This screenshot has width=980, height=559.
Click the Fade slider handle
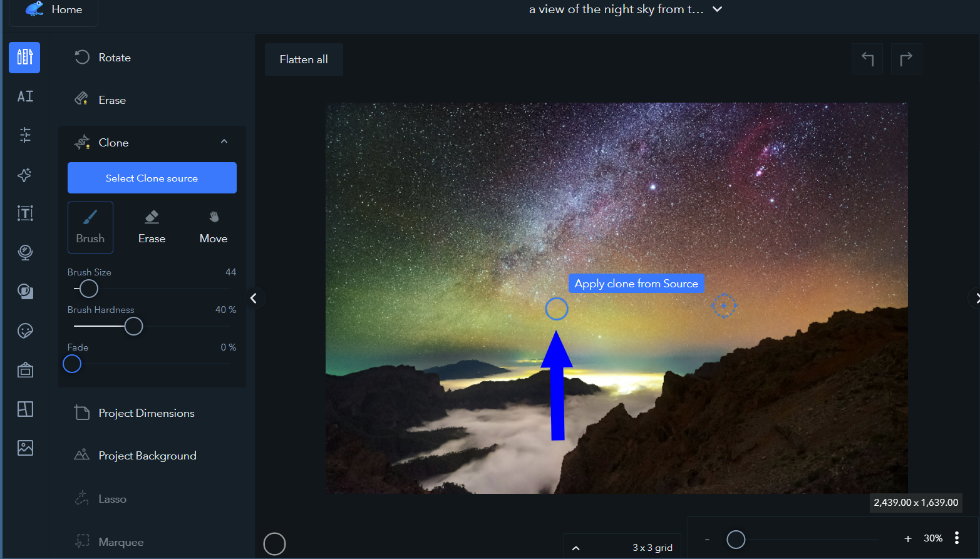coord(72,364)
